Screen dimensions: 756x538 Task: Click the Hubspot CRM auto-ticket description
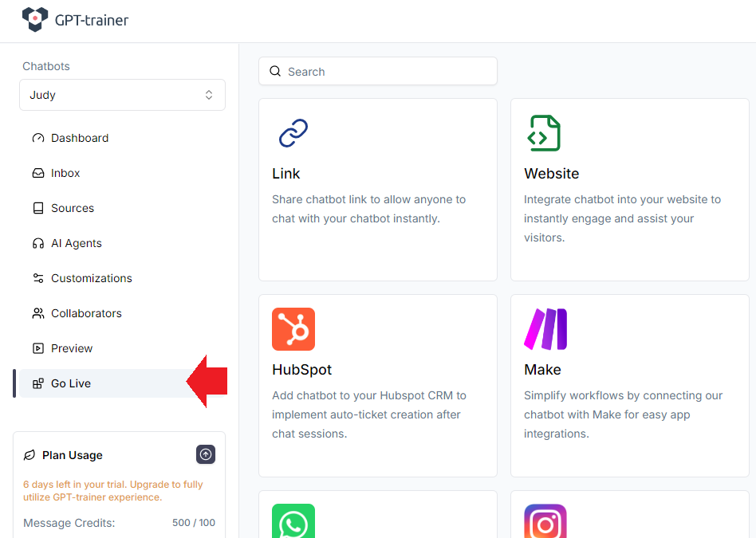pyautogui.click(x=369, y=414)
